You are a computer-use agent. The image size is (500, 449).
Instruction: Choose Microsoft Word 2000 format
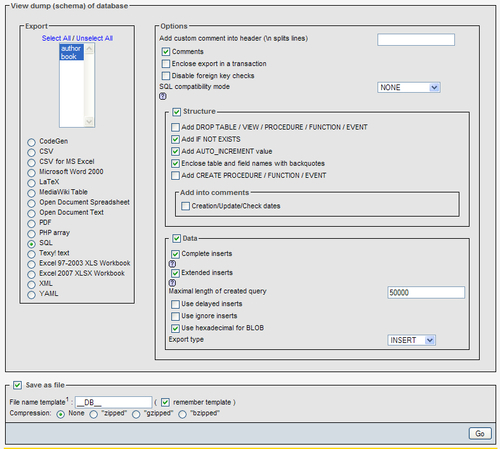click(31, 173)
